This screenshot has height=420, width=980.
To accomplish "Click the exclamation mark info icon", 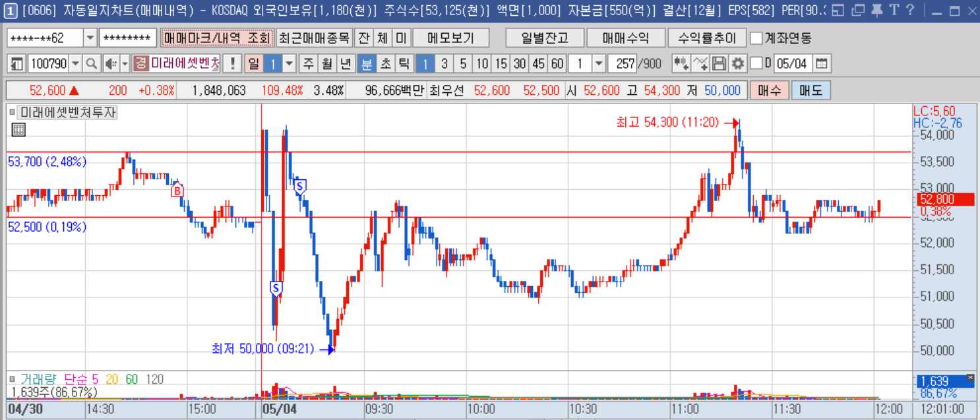I will [232, 64].
